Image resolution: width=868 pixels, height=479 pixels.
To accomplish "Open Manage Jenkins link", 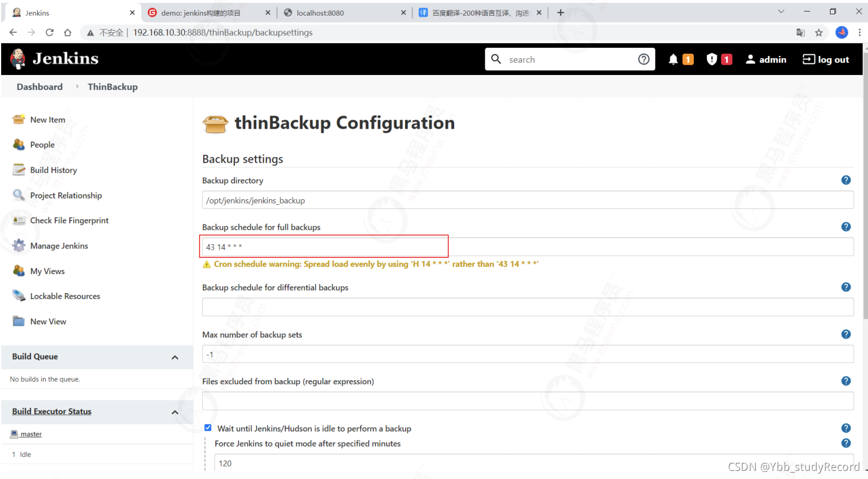I will (59, 246).
